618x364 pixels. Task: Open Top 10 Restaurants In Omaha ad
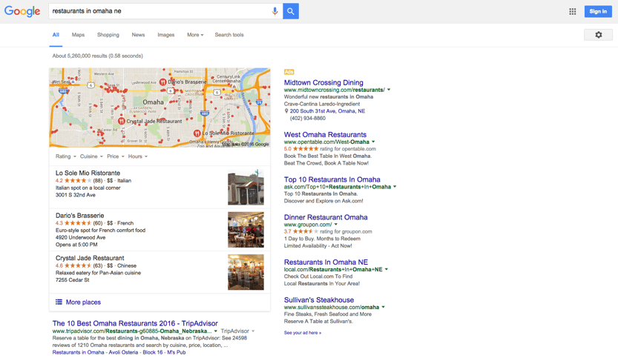(x=332, y=179)
